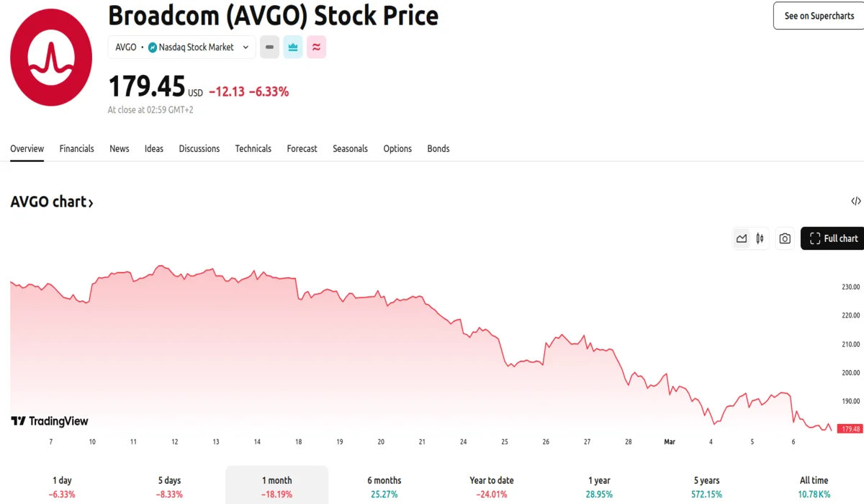This screenshot has width=864, height=504.
Task: Select the area chart view icon
Action: (741, 238)
